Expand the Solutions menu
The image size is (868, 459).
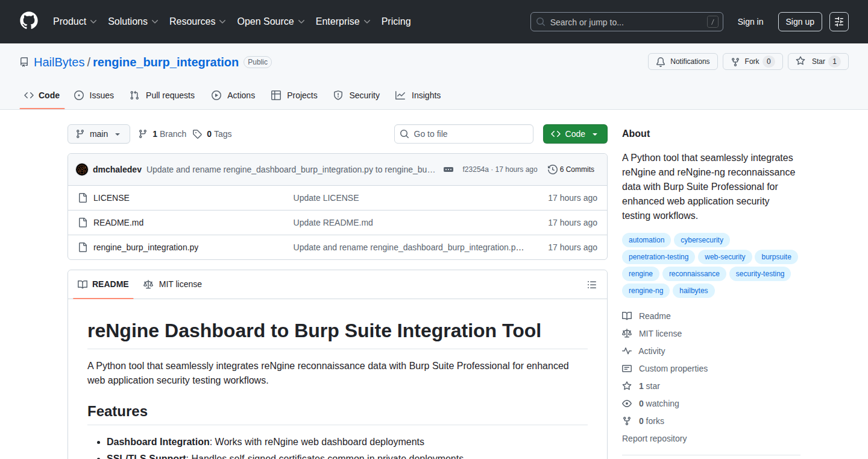[133, 21]
